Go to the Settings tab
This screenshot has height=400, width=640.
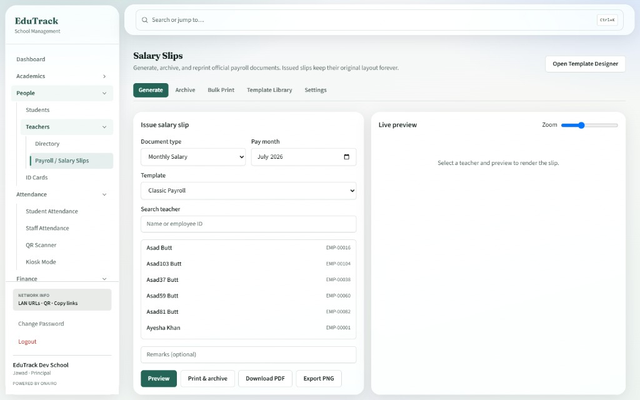316,90
